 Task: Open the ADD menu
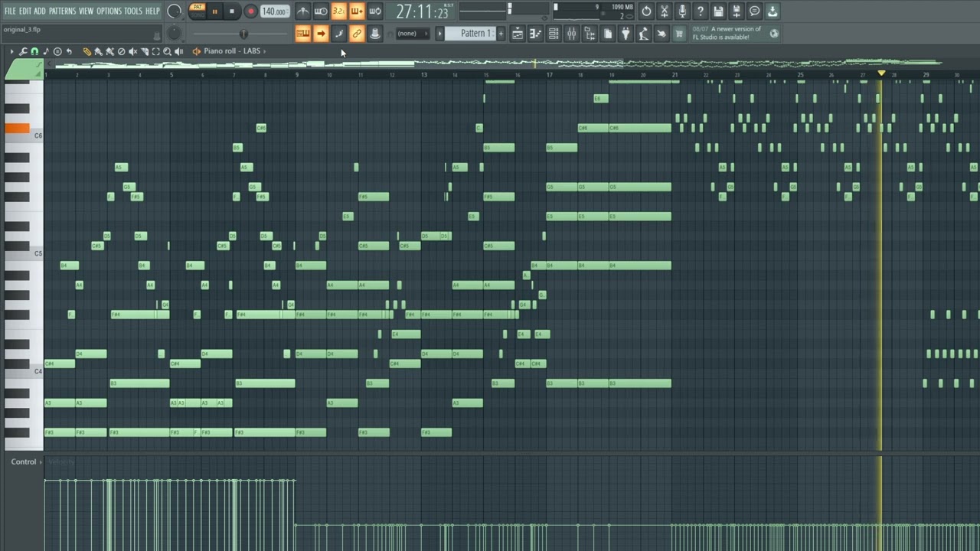pos(40,11)
